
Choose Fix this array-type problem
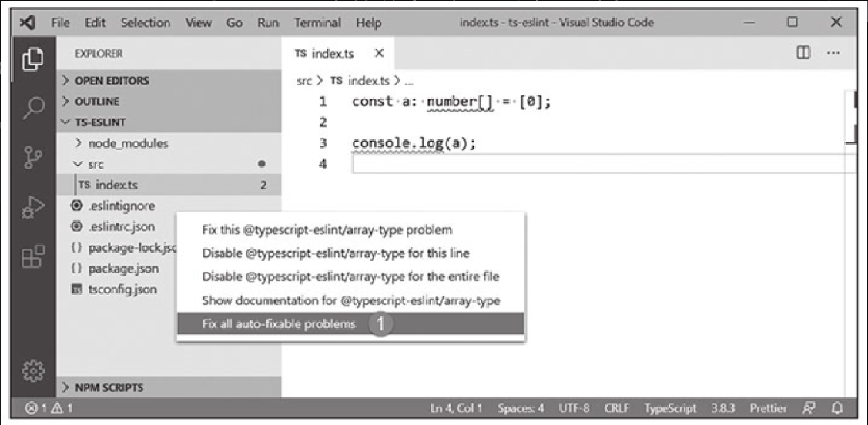click(x=350, y=229)
